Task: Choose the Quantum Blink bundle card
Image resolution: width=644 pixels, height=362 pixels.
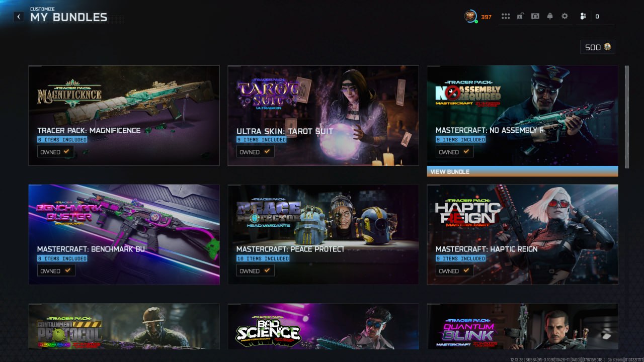Action: (x=522, y=326)
